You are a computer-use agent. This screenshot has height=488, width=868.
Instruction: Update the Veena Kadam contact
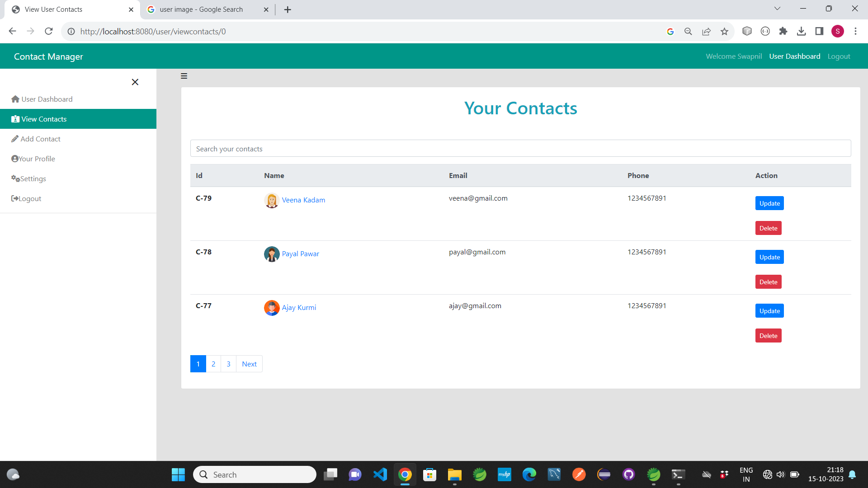click(769, 203)
